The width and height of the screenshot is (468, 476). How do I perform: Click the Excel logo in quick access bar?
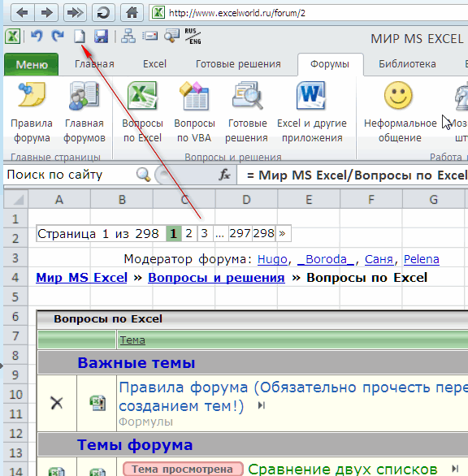pyautogui.click(x=12, y=36)
